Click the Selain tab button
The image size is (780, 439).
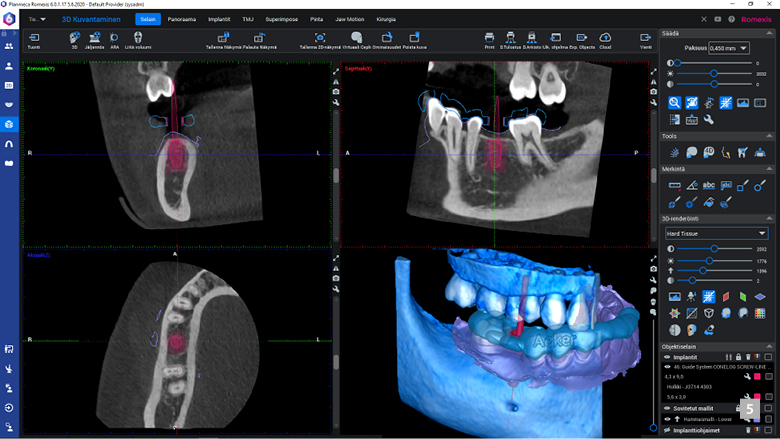tap(148, 19)
